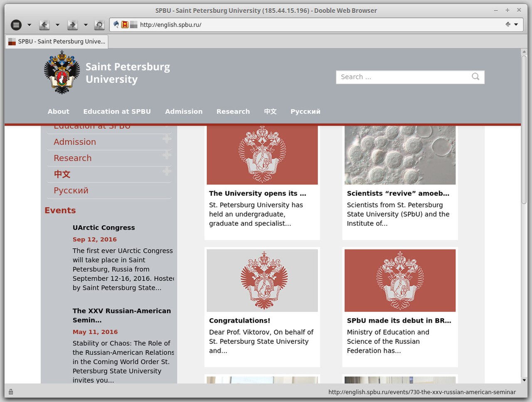Open the forward history dropdown arrow
532x402 pixels.
pyautogui.click(x=86, y=25)
